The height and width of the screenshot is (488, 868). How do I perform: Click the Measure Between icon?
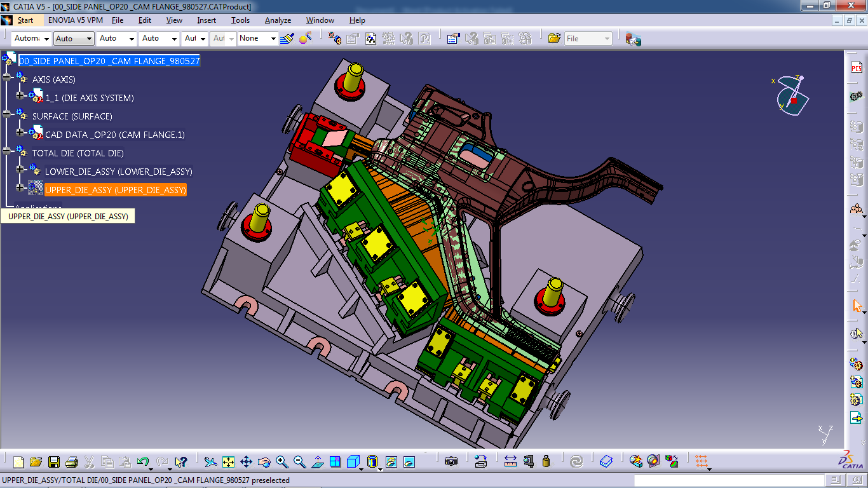click(x=510, y=462)
